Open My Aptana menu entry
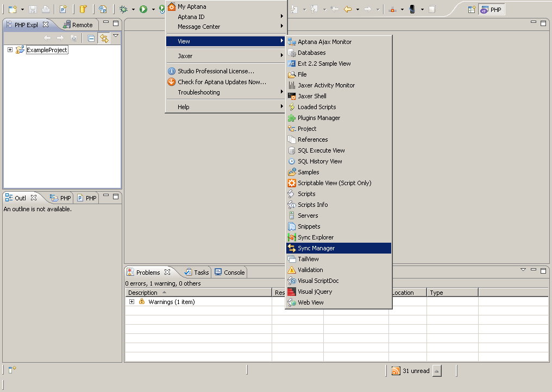Screen dimensions: 552x392 (225, 7)
